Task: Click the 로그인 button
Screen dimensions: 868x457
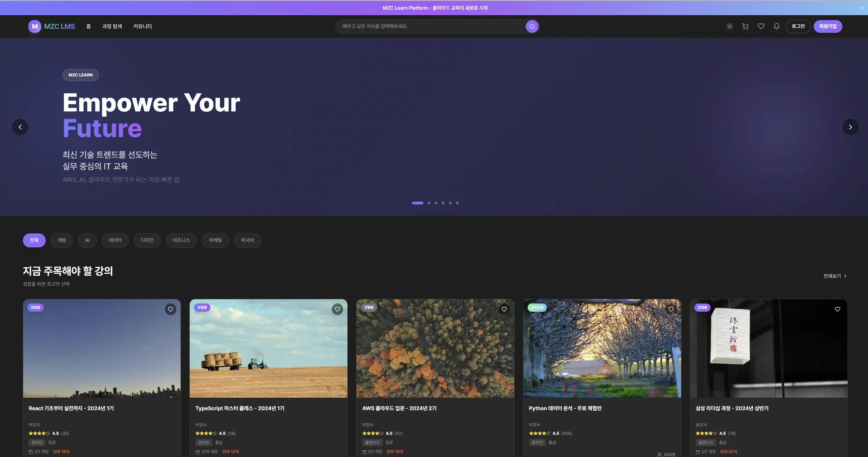Action: tap(798, 26)
